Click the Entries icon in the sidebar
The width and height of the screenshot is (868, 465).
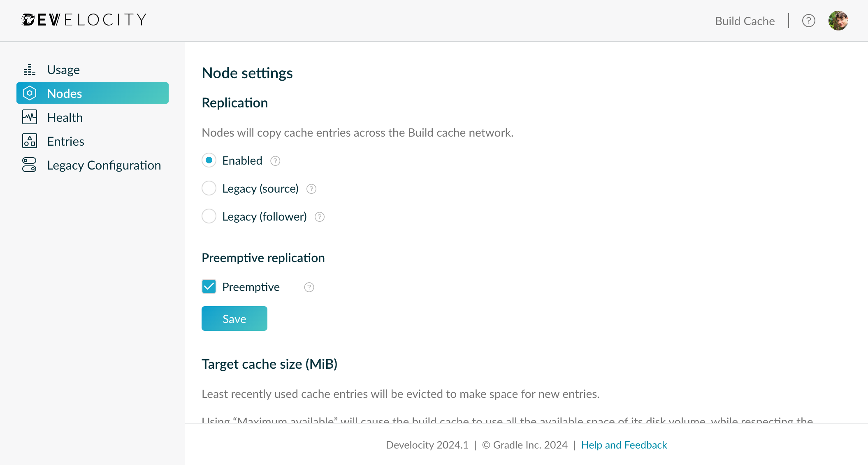coord(29,141)
